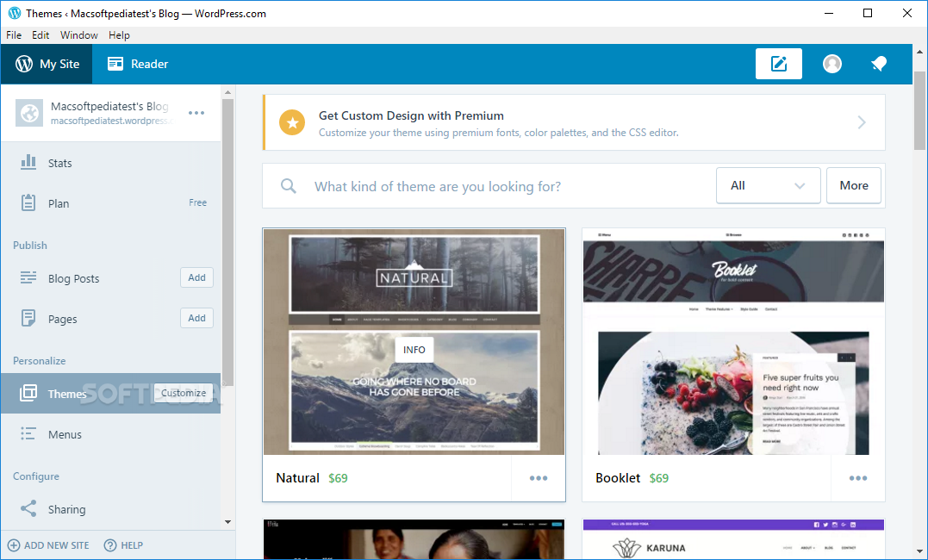The image size is (928, 560).
Task: Expand the All theme filter dropdown
Action: coord(769,185)
